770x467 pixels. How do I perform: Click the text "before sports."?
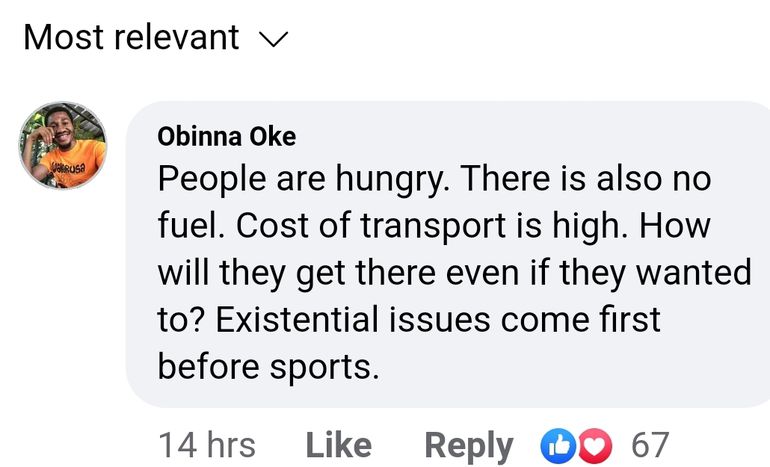point(269,366)
